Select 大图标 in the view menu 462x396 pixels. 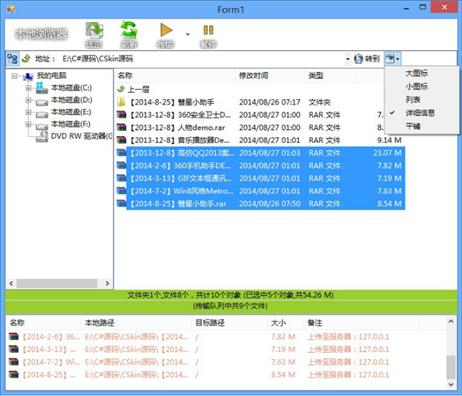417,73
